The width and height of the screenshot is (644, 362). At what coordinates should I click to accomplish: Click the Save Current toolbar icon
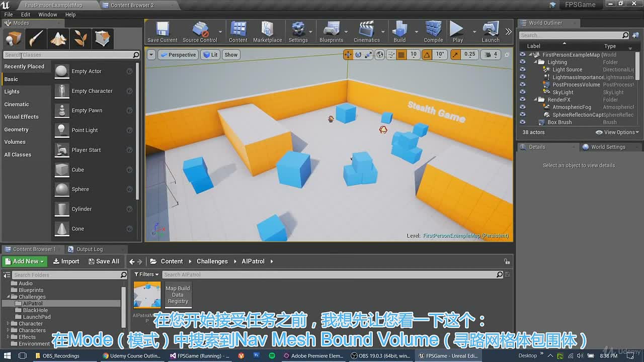click(162, 32)
